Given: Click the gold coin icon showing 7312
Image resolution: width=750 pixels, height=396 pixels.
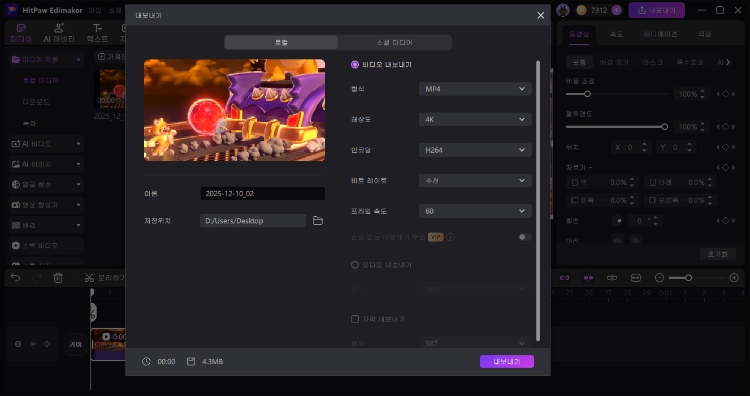Looking at the screenshot, I should coord(582,10).
